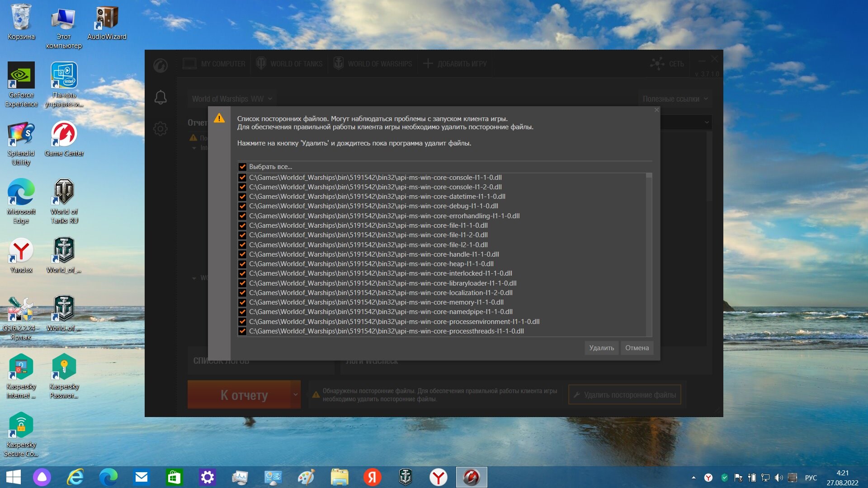Click the Отмена button
Viewport: 868px width, 488px height.
tap(637, 348)
